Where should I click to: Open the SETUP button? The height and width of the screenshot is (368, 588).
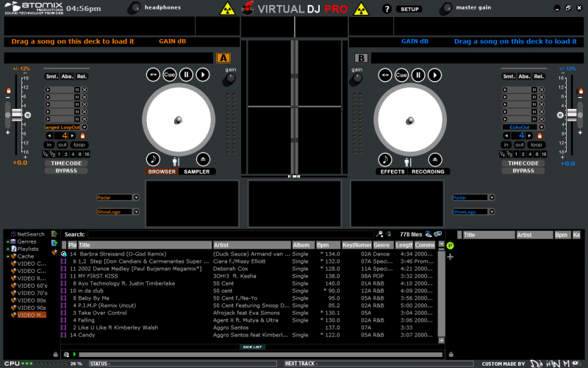point(409,9)
